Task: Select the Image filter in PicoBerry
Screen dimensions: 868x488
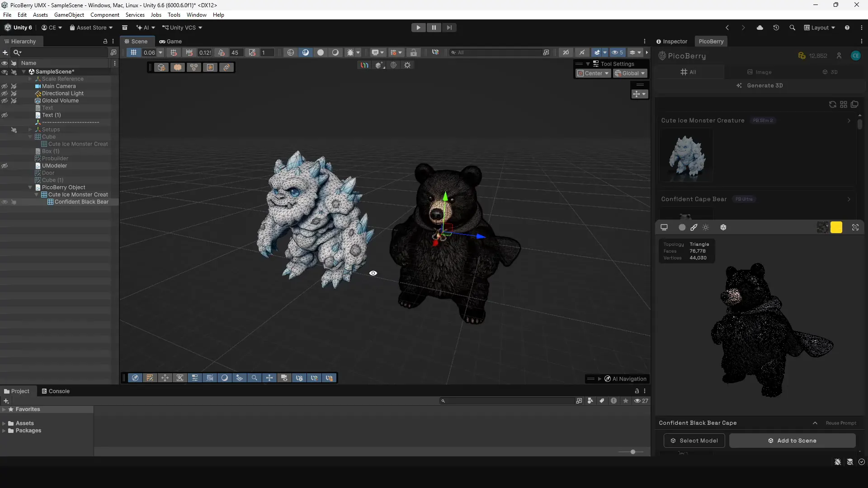Action: 759,72
